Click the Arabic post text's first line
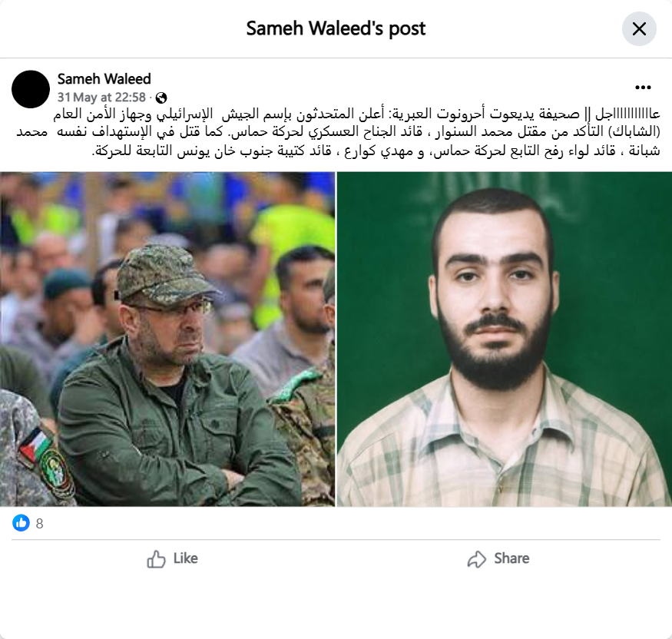This screenshot has width=672, height=639. [356, 114]
